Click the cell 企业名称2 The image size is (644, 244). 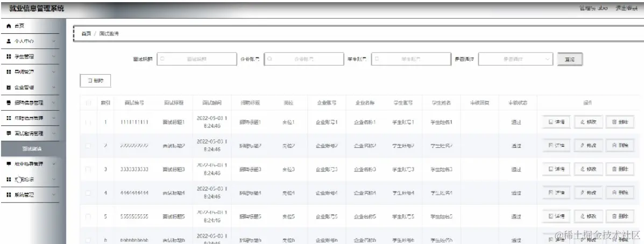click(x=365, y=146)
